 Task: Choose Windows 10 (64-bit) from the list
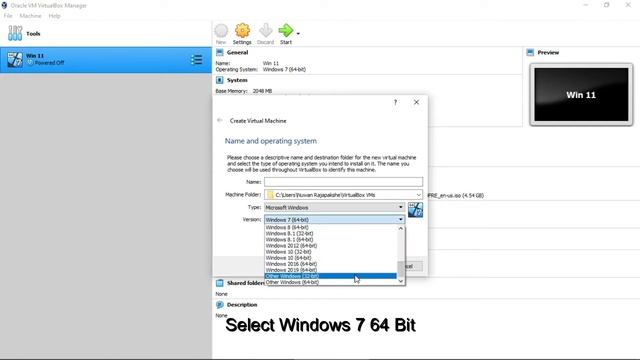[x=331, y=258]
